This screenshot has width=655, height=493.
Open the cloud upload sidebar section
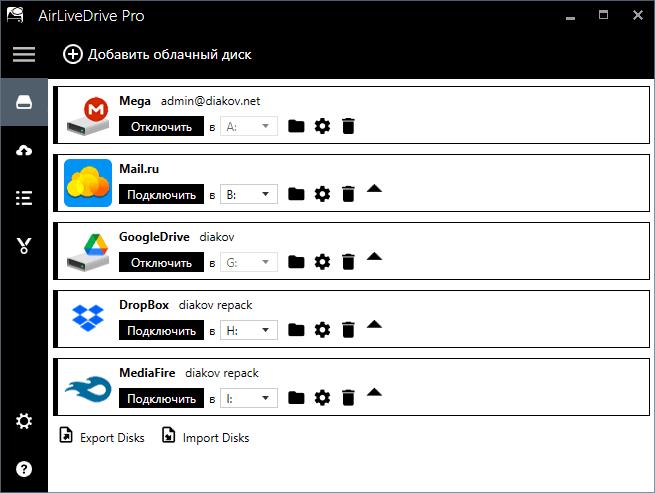tap(23, 150)
